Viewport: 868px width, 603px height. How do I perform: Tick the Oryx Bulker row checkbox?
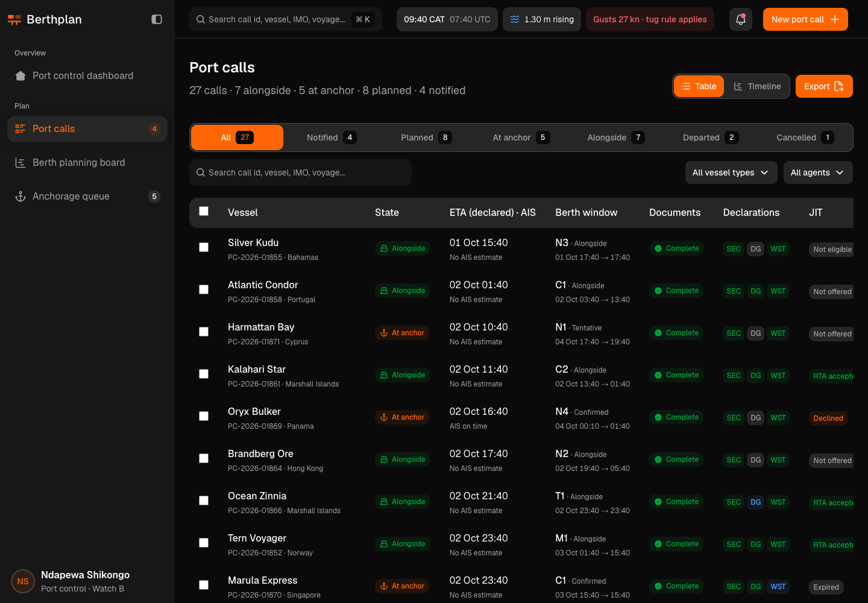(x=204, y=416)
